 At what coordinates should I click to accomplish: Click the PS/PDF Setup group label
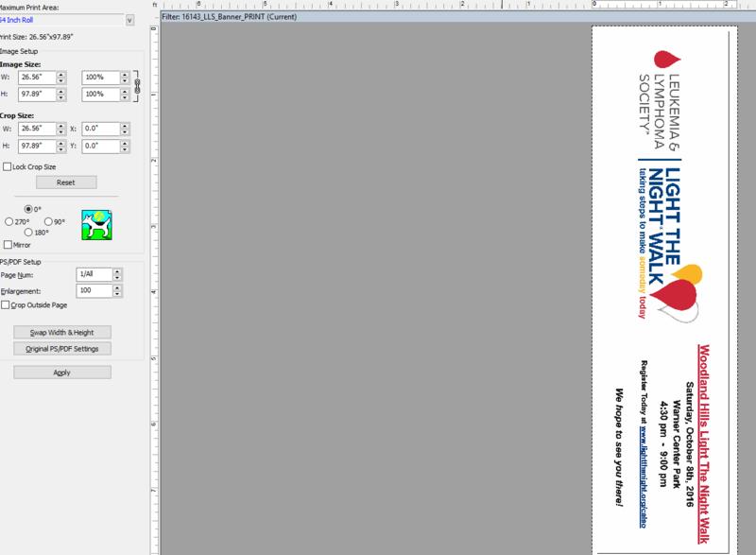pyautogui.click(x=20, y=262)
